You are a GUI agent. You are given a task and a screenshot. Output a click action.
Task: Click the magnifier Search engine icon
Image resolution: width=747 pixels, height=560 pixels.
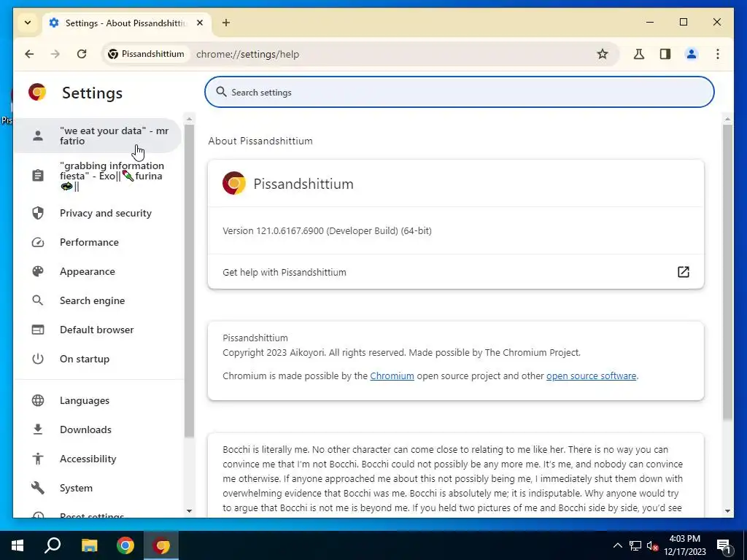38,300
